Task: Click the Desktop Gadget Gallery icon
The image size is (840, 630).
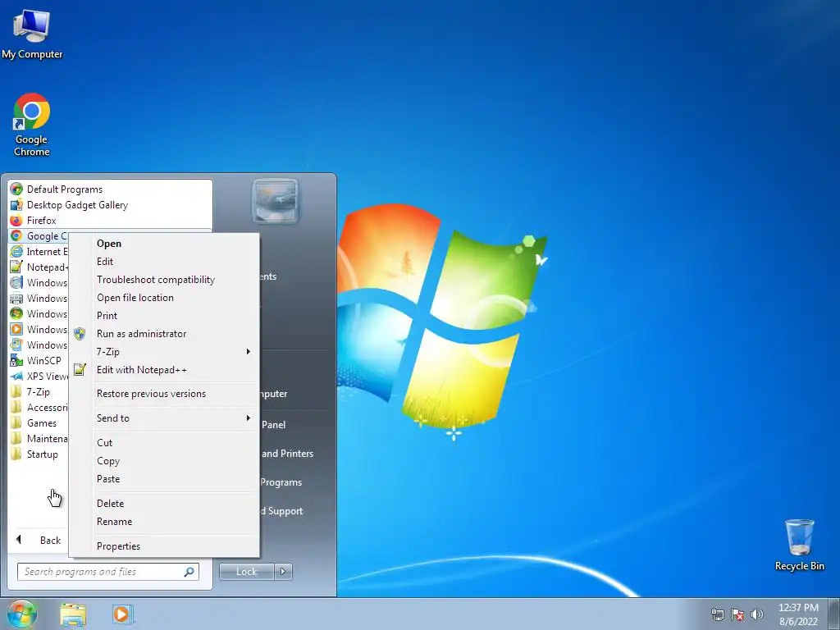Action: [x=16, y=204]
